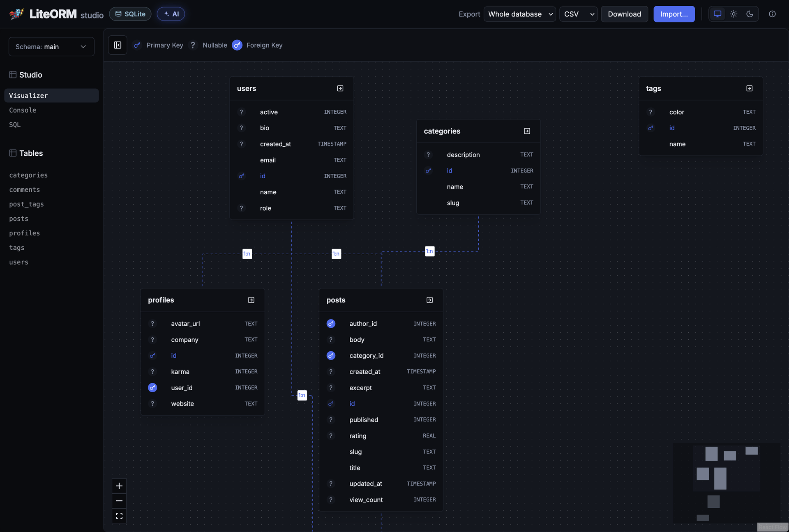789x532 pixels.
Task: Click the foreign key icon on author_id
Action: coord(331,324)
